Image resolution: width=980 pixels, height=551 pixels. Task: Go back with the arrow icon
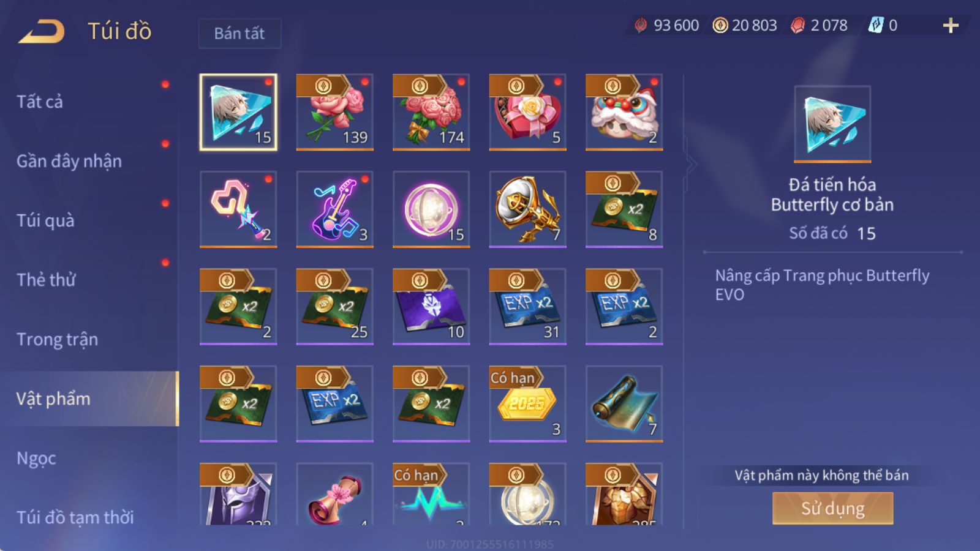41,31
